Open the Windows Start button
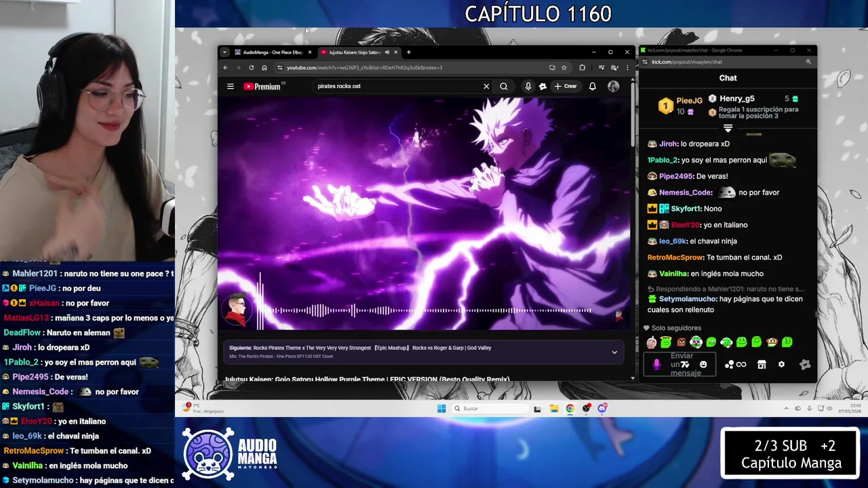The width and height of the screenshot is (868, 488). [441, 408]
